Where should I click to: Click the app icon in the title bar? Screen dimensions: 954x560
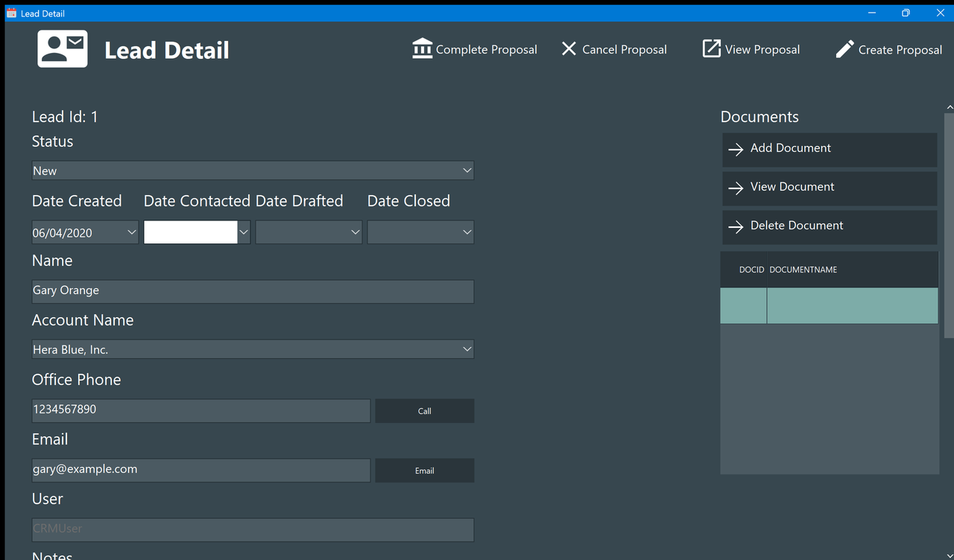(x=11, y=13)
